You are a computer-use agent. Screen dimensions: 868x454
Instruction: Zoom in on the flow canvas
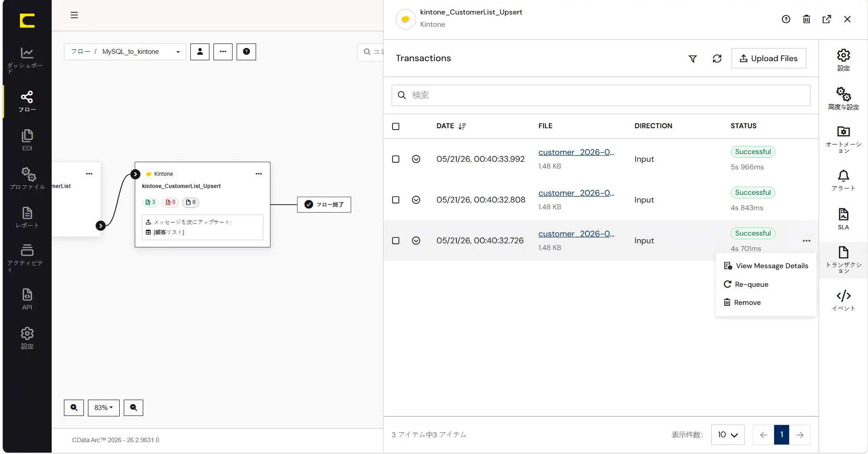[x=74, y=408]
